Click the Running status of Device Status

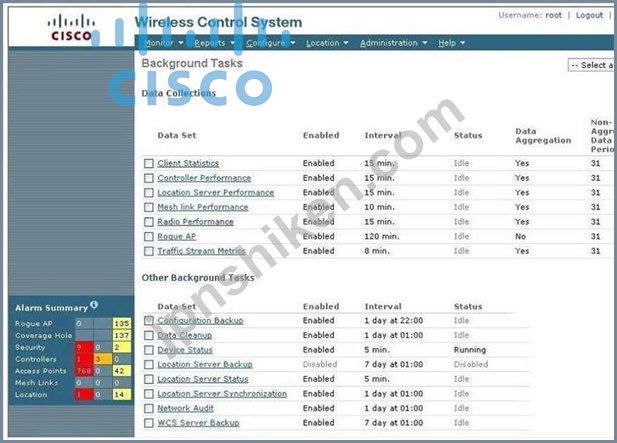coord(470,350)
